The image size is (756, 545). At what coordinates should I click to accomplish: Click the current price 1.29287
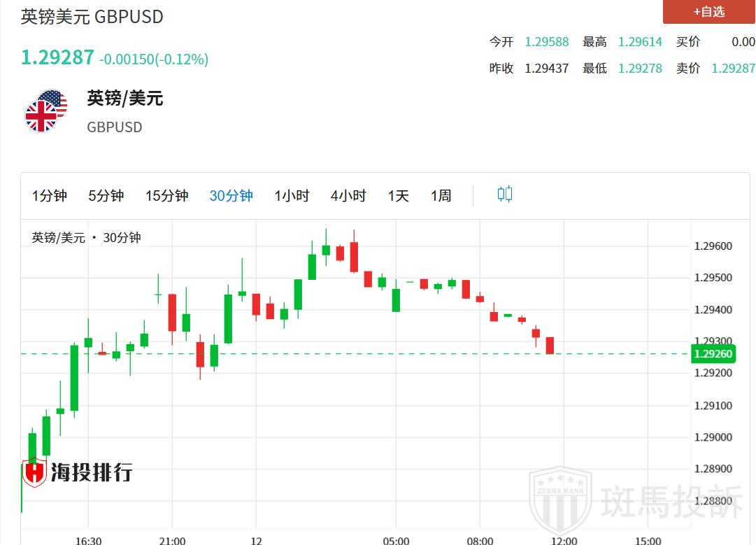point(57,57)
